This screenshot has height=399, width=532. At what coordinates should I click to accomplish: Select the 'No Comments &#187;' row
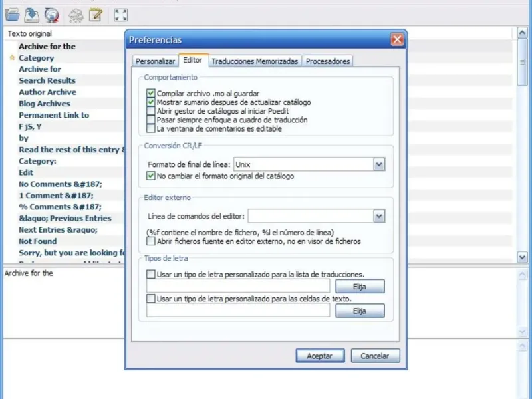pyautogui.click(x=61, y=184)
